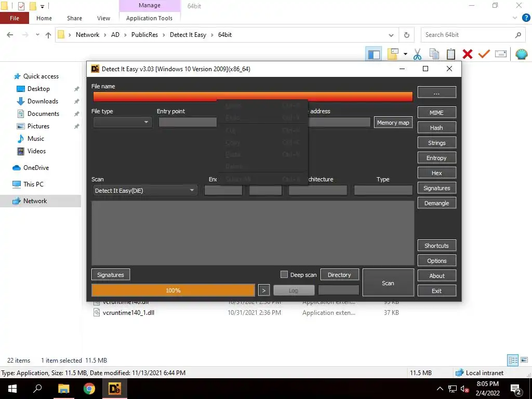The image size is (532, 399).
Task: Click the teal shell icon in toolbar
Action: 522,54
